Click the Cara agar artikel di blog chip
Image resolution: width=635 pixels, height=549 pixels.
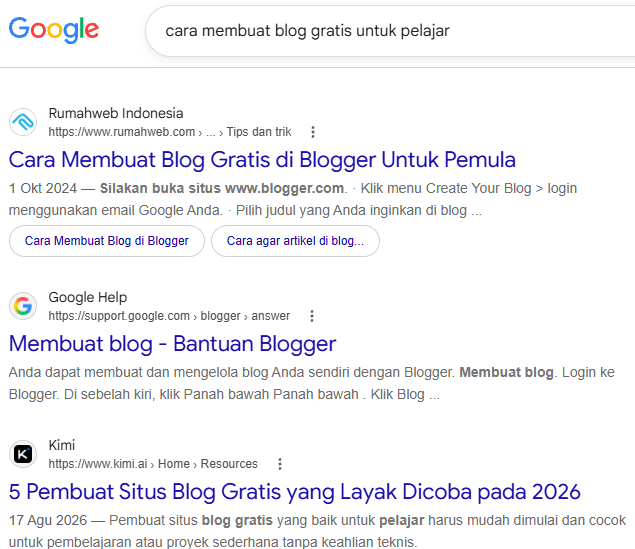point(295,241)
